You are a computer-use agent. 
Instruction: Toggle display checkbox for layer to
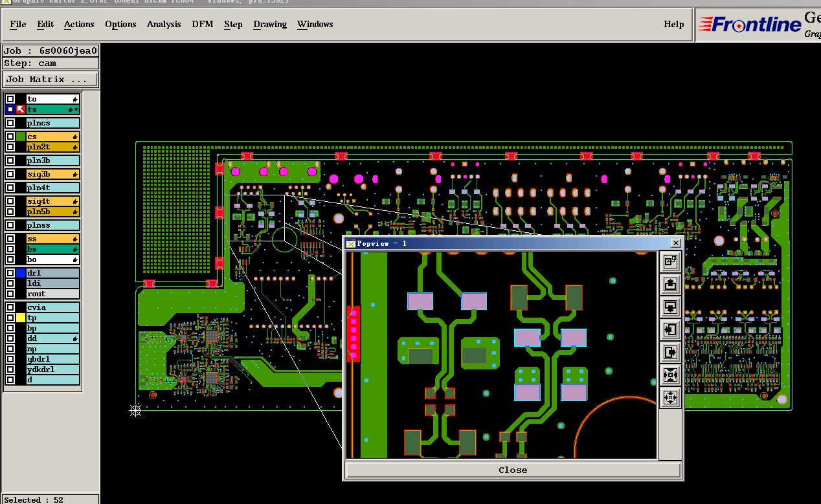pos(10,99)
